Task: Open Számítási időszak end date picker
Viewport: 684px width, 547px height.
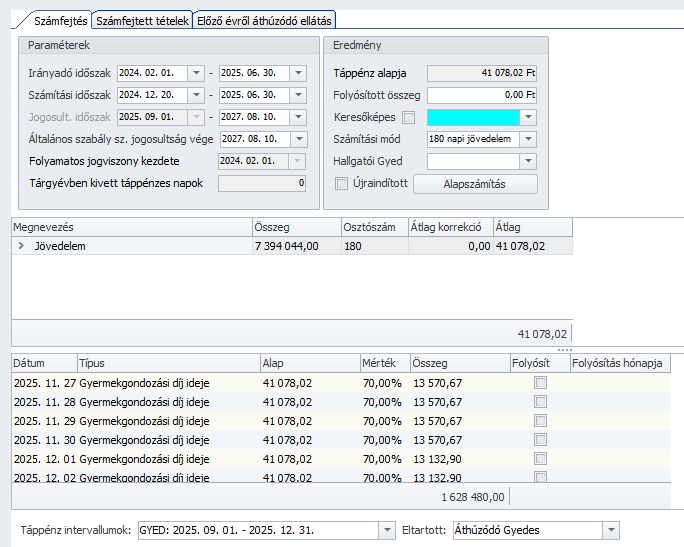Action: [299, 95]
